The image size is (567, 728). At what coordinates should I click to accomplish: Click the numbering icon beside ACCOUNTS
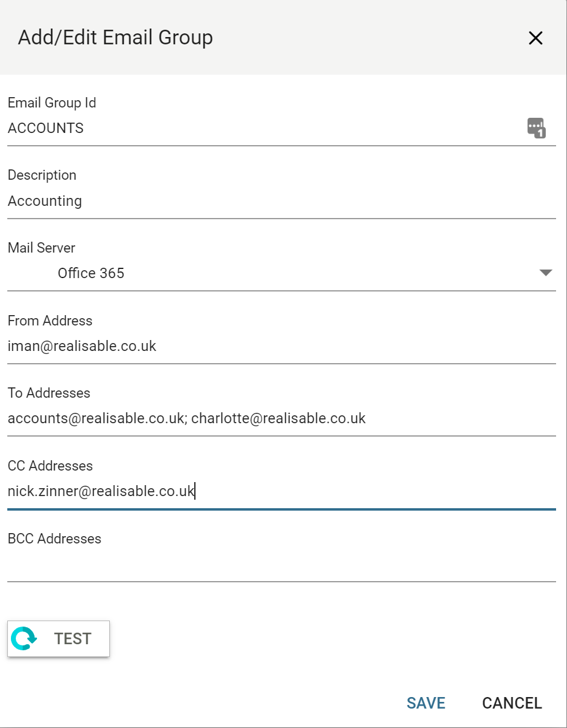[x=536, y=128]
